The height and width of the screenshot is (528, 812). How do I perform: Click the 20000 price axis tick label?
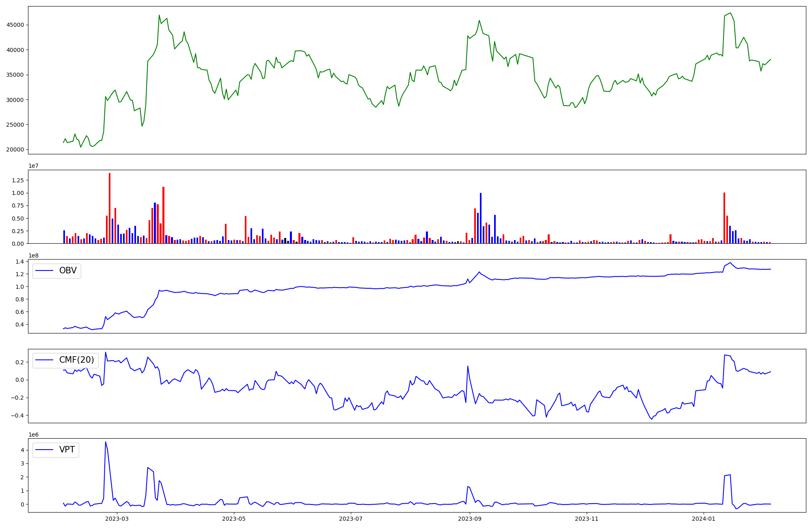tap(15, 149)
